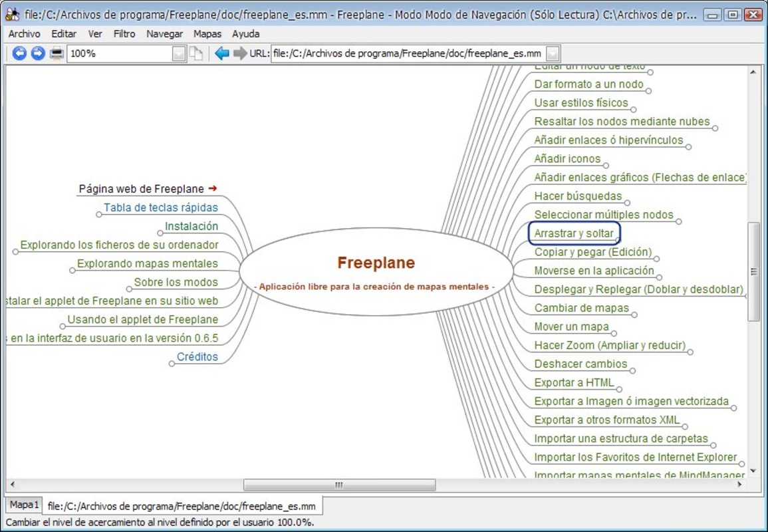Image resolution: width=768 pixels, height=532 pixels.
Task: Select the Exportar a HTML node
Action: click(x=574, y=382)
